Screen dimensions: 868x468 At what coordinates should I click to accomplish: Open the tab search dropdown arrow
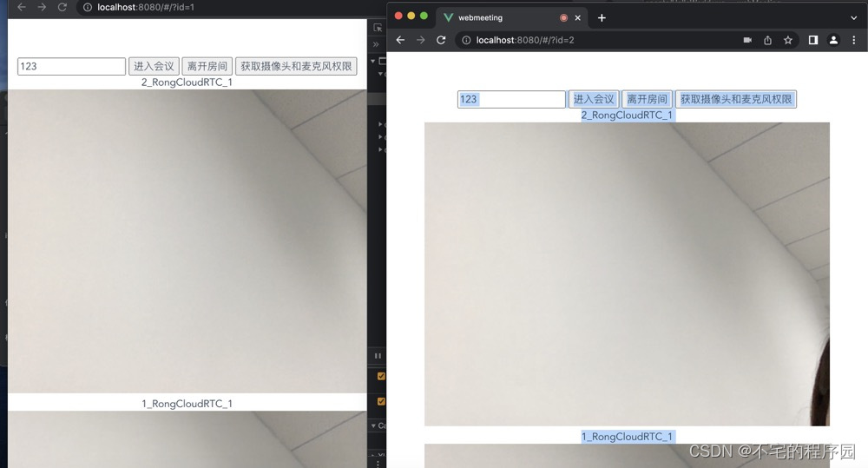853,17
